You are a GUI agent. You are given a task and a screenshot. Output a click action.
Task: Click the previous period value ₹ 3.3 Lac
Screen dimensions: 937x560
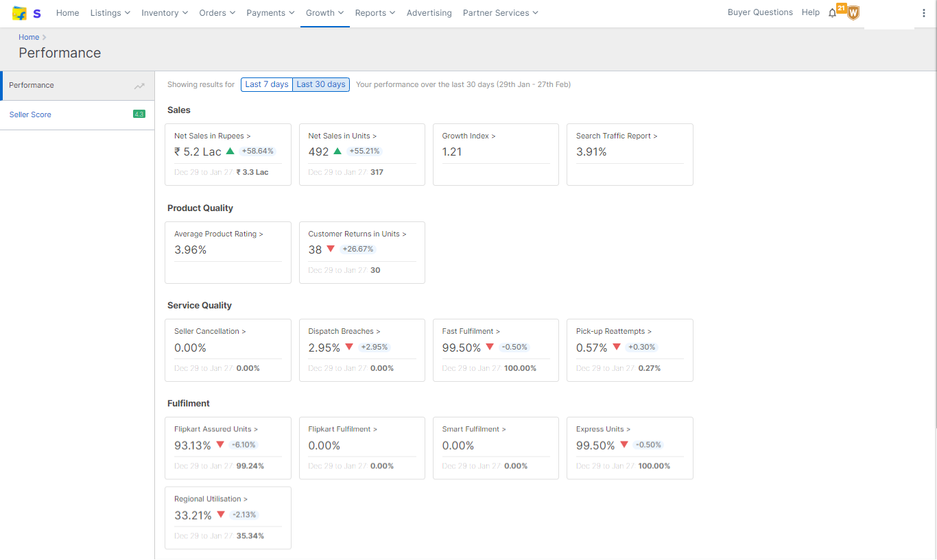point(252,173)
